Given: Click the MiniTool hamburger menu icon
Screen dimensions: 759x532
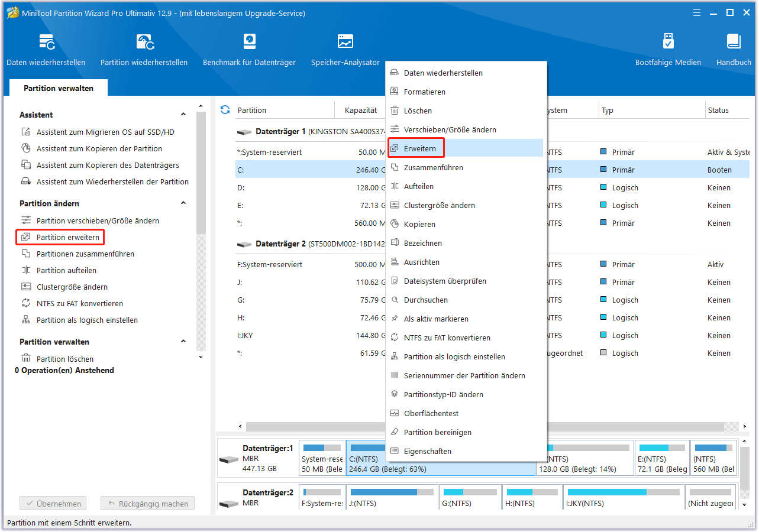Looking at the screenshot, I should point(697,12).
